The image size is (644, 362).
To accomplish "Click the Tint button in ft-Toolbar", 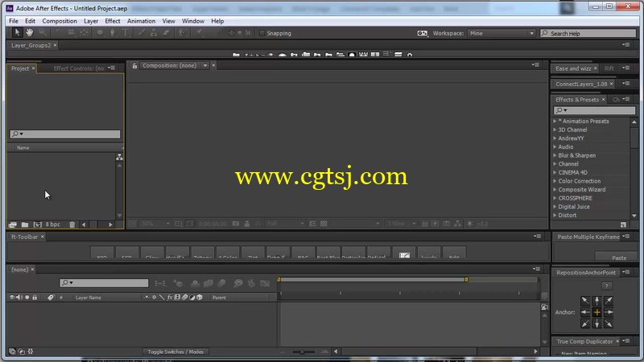I will [253, 253].
